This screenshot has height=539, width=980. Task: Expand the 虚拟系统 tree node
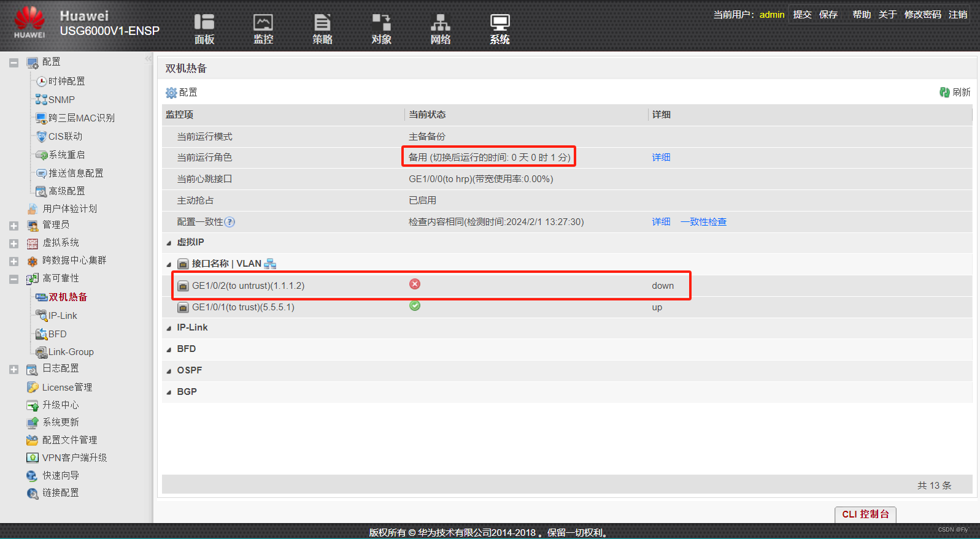14,243
